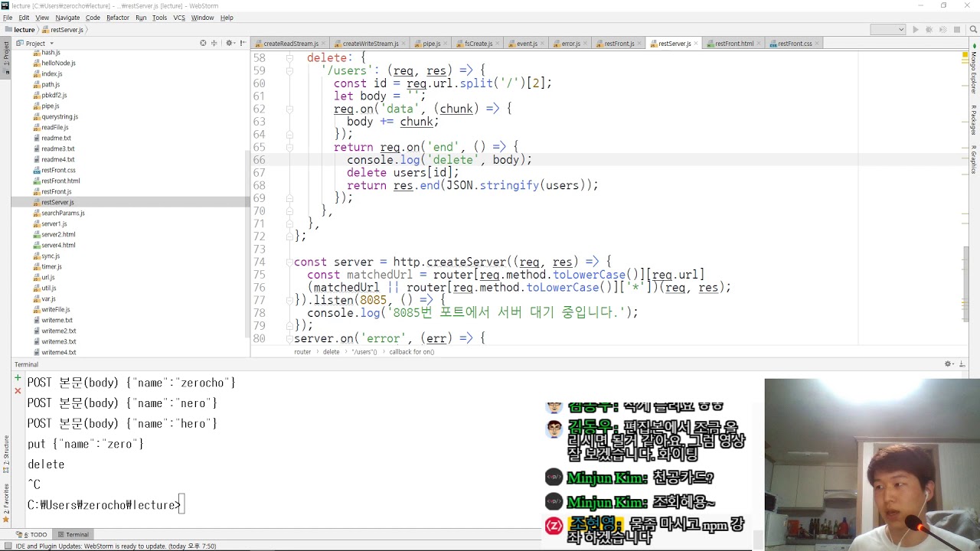This screenshot has height=551, width=980.
Task: Click the terminal command prompt line
Action: (x=106, y=505)
